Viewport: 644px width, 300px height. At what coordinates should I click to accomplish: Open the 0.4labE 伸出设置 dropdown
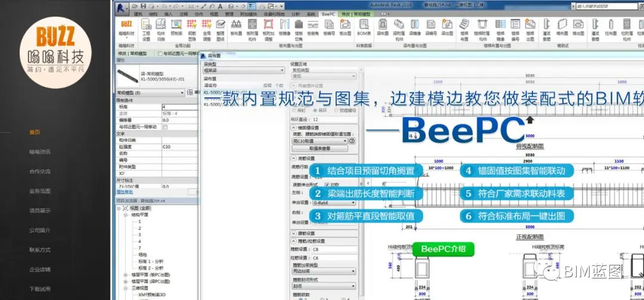[x=333, y=203]
